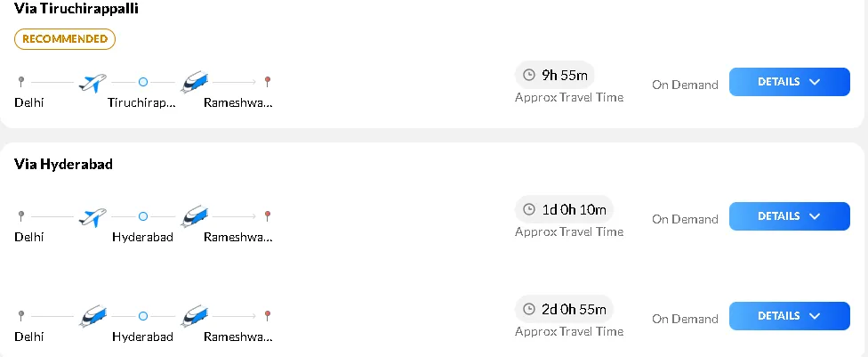The height and width of the screenshot is (357, 868).
Task: Click the Tiruchirap... stopover circle marker
Action: (143, 82)
